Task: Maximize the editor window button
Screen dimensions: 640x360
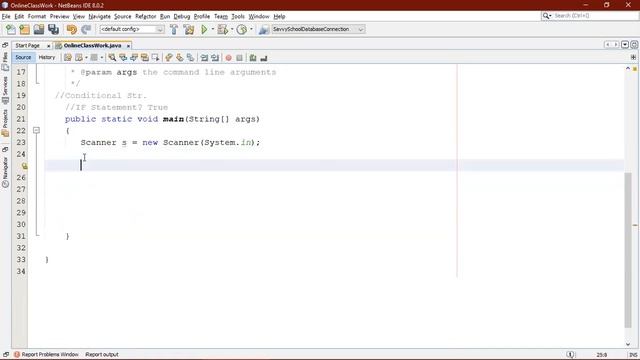Action: (634, 44)
